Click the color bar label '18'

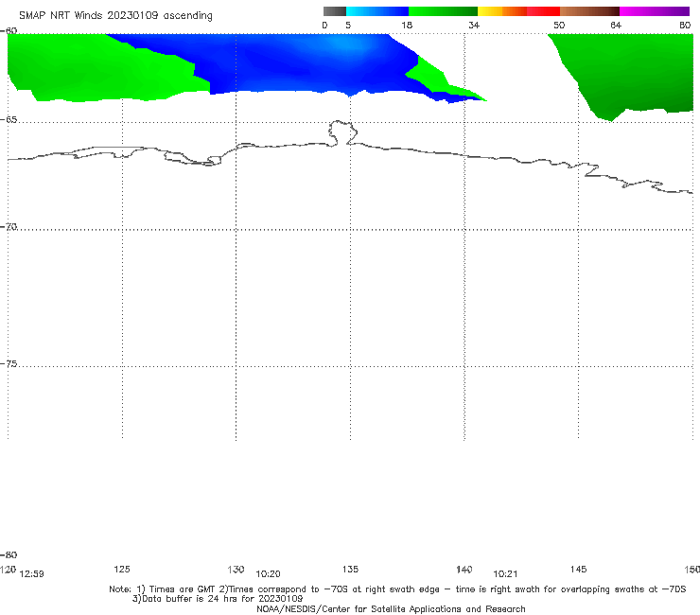(x=407, y=26)
